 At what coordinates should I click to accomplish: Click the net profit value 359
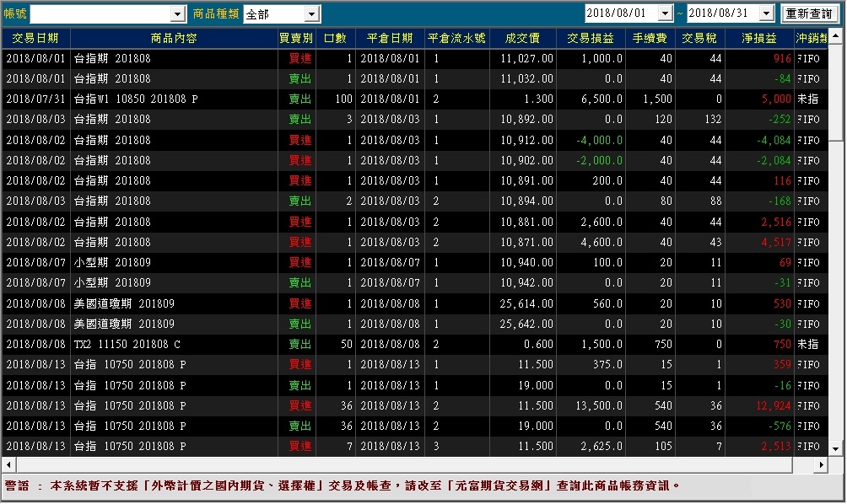pos(782,365)
